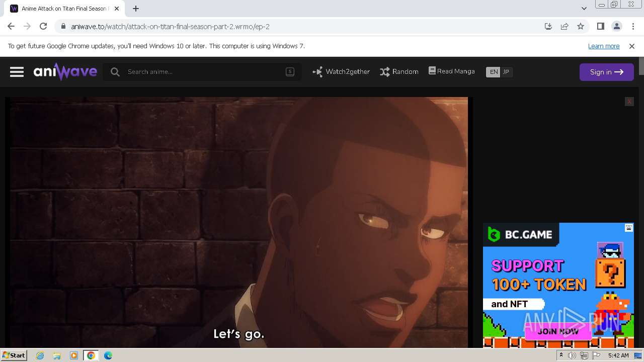
Task: Go to aniwave home via logo
Action: 65,72
